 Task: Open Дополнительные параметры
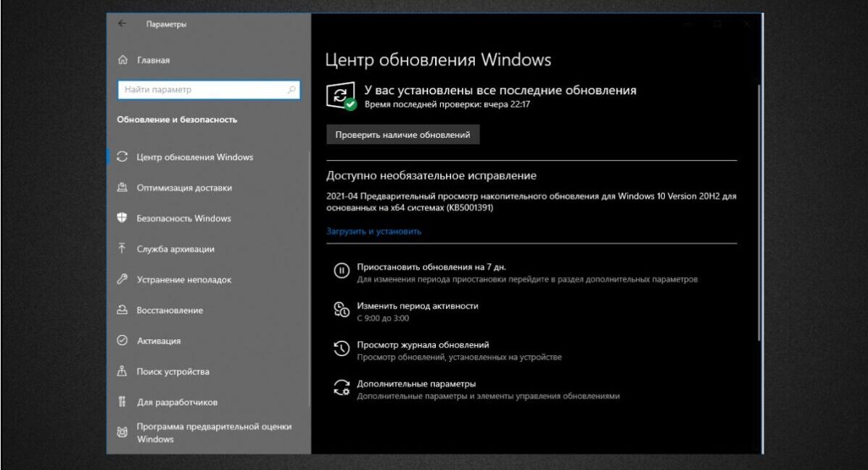(416, 384)
